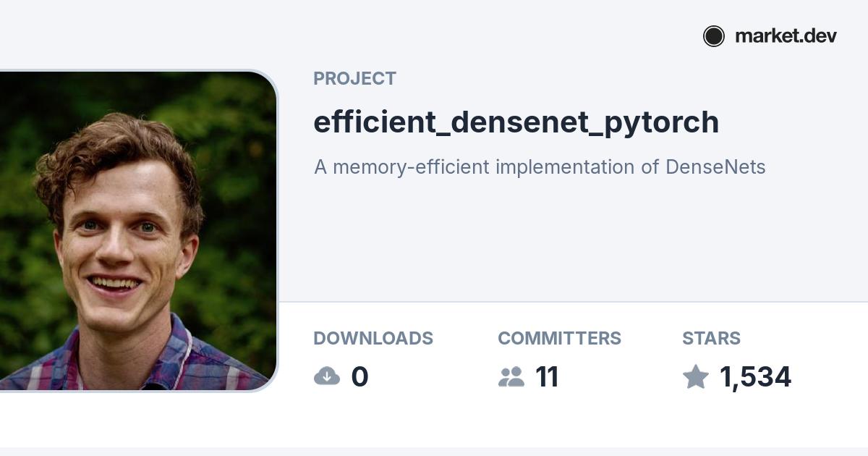Click the downloads count 0

click(x=359, y=377)
